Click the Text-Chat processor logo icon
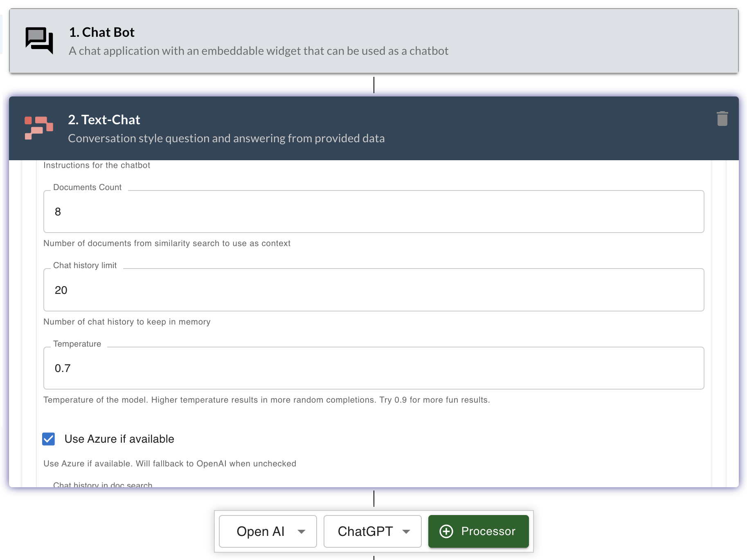Image resolution: width=747 pixels, height=560 pixels. tap(39, 128)
